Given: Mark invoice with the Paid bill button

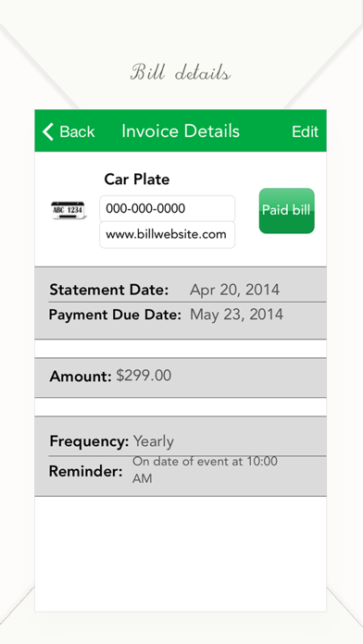Looking at the screenshot, I should 286,211.
